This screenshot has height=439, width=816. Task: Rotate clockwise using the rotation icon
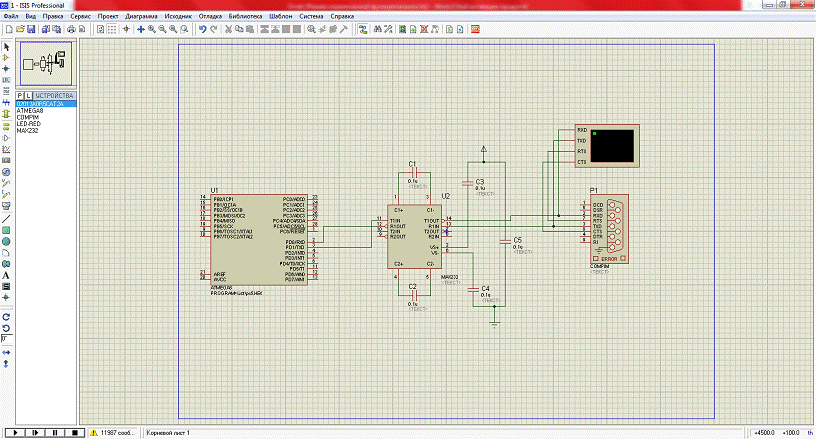point(6,315)
